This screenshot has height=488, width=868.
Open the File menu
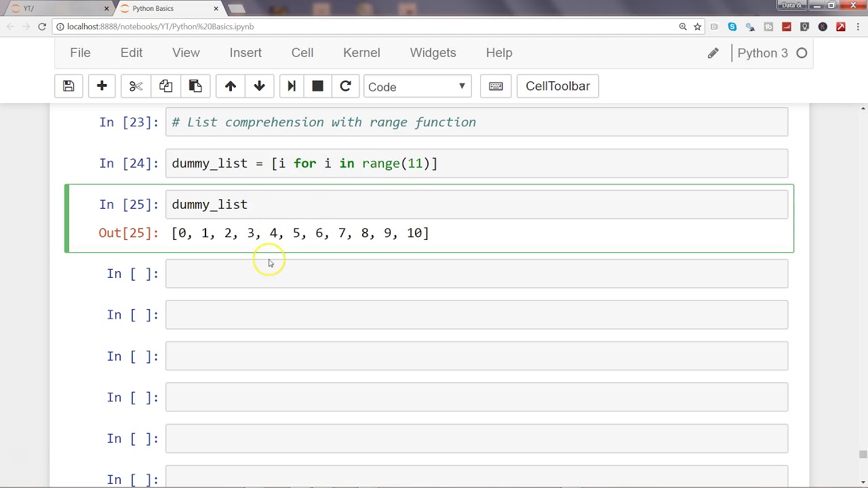pyautogui.click(x=80, y=53)
